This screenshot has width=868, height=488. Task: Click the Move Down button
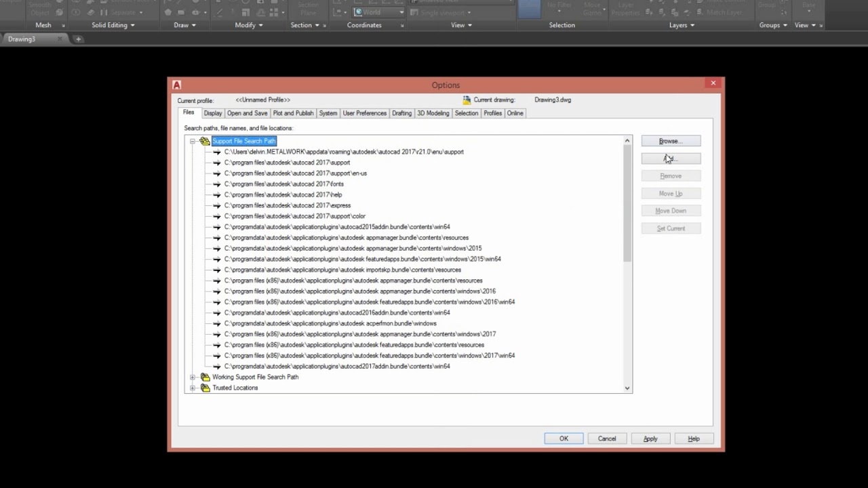click(671, 211)
